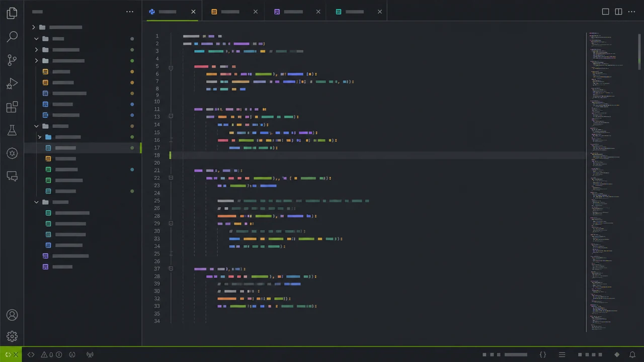Toggle the split editor layout icon

coord(618,12)
